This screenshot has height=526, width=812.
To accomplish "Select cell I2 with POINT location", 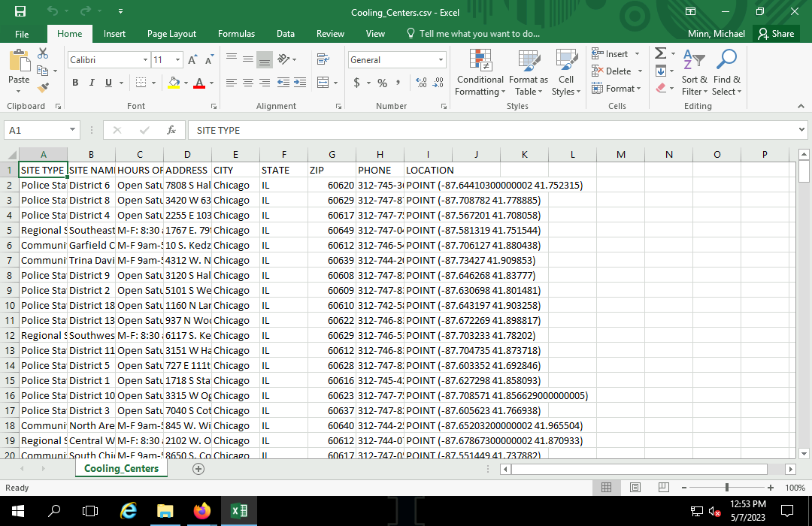I will tap(429, 185).
